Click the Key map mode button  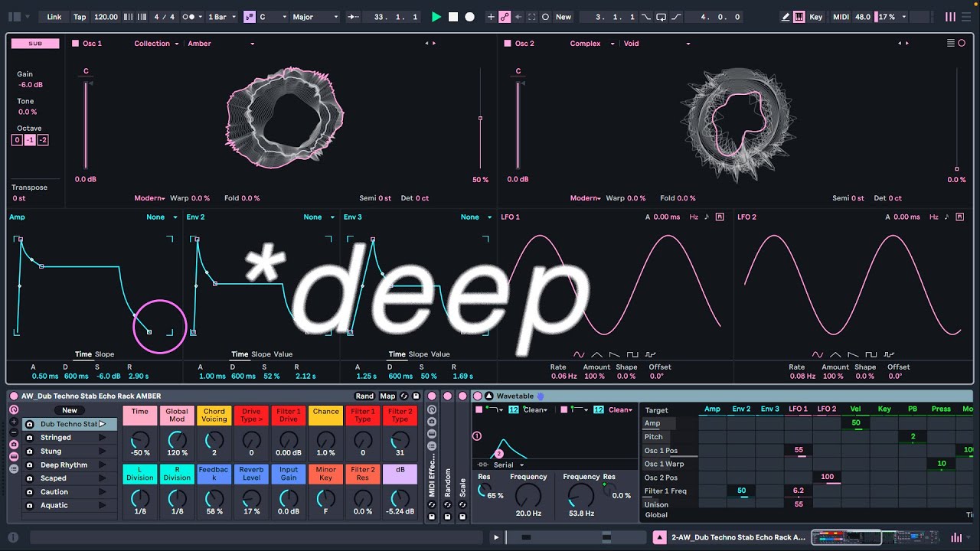[x=816, y=17]
